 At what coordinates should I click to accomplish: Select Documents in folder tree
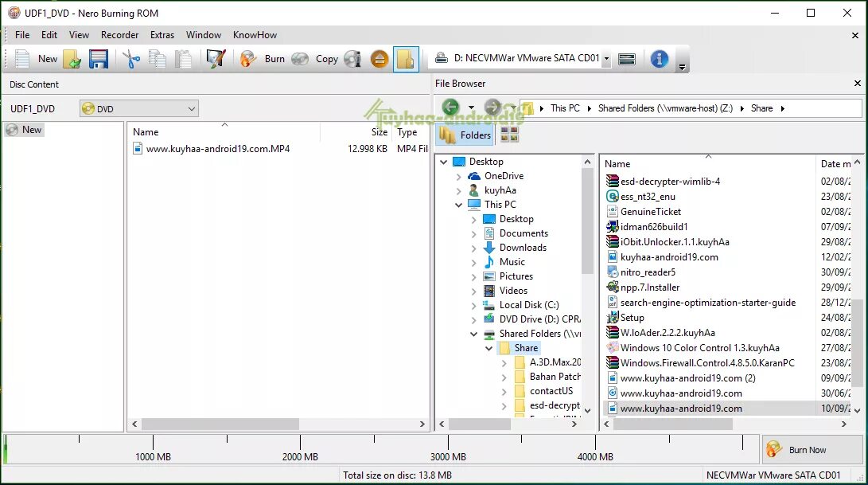click(524, 233)
